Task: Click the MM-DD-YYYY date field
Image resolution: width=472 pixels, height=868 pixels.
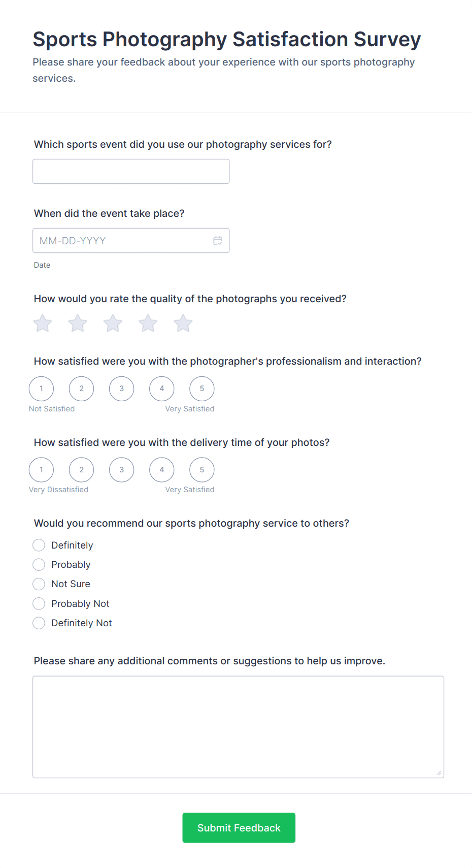Action: pos(122,241)
